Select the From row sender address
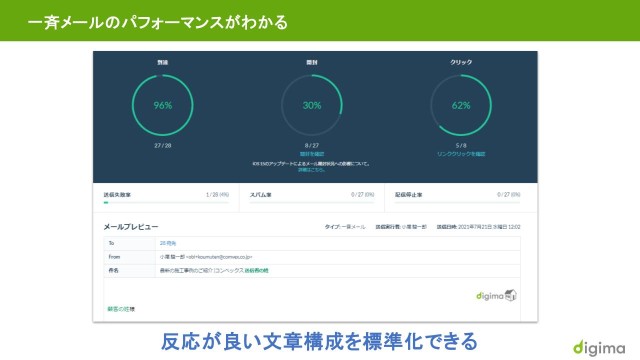This screenshot has height=360, width=640. point(206,257)
